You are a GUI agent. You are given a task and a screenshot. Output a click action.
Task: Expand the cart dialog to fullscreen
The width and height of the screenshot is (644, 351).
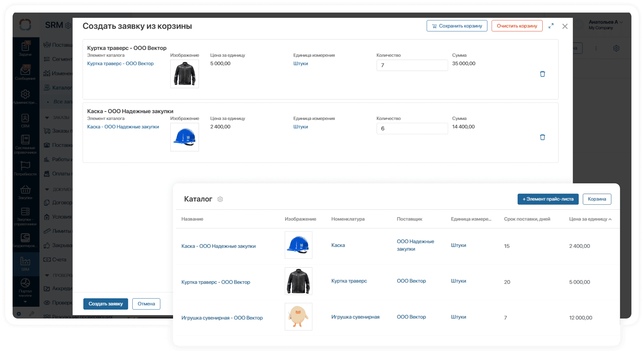[x=551, y=26]
